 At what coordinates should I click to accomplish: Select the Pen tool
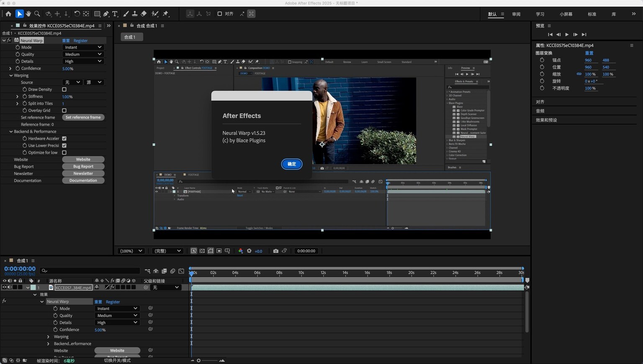coord(106,14)
